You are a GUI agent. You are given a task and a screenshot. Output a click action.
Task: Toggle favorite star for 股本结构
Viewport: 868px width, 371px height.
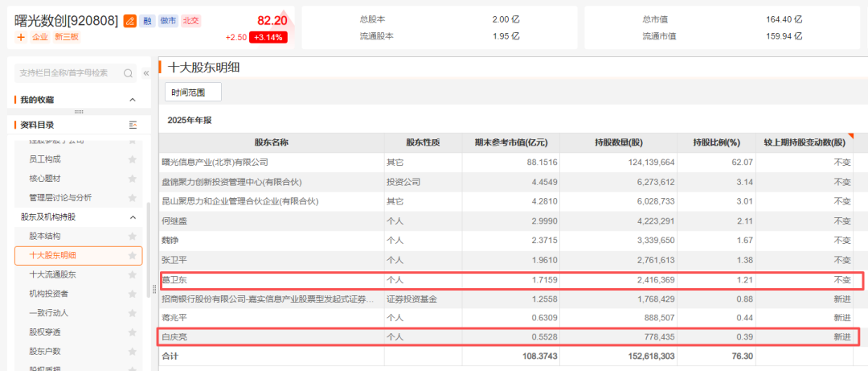[x=132, y=237]
